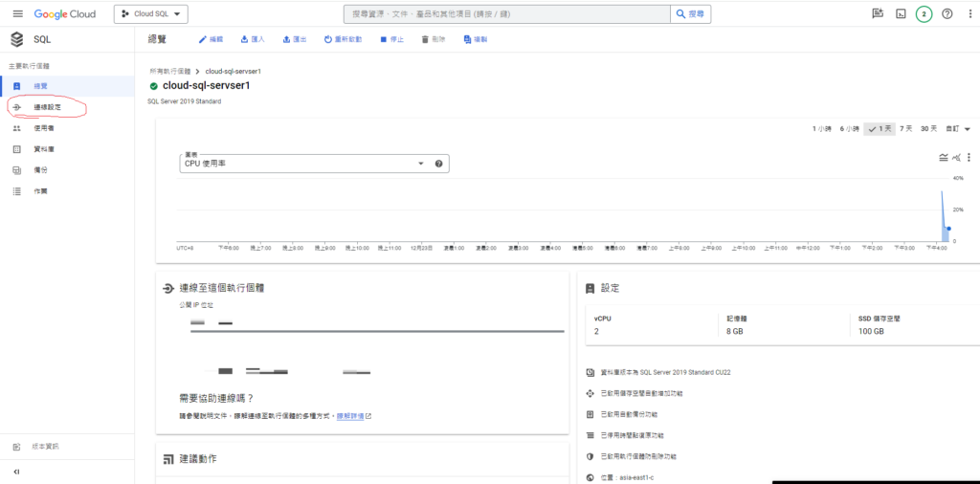Image resolution: width=980 pixels, height=484 pixels.
Task: Expand the CPU 使用率 chart dropdown
Action: [x=420, y=164]
